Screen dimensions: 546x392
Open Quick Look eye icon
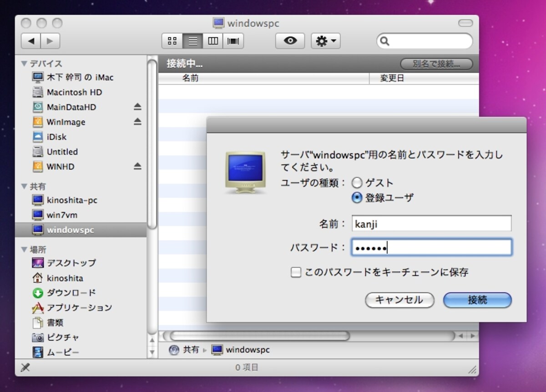click(x=290, y=41)
